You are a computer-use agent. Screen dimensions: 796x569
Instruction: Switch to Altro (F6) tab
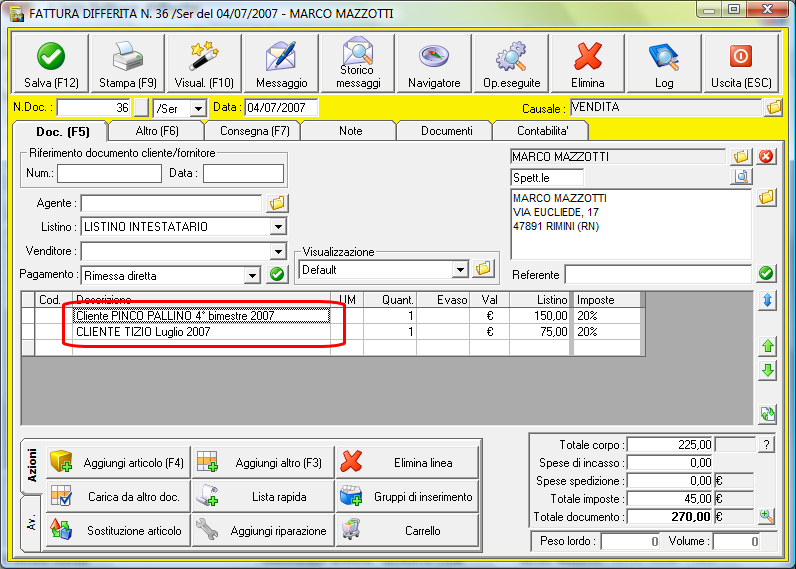[x=157, y=131]
